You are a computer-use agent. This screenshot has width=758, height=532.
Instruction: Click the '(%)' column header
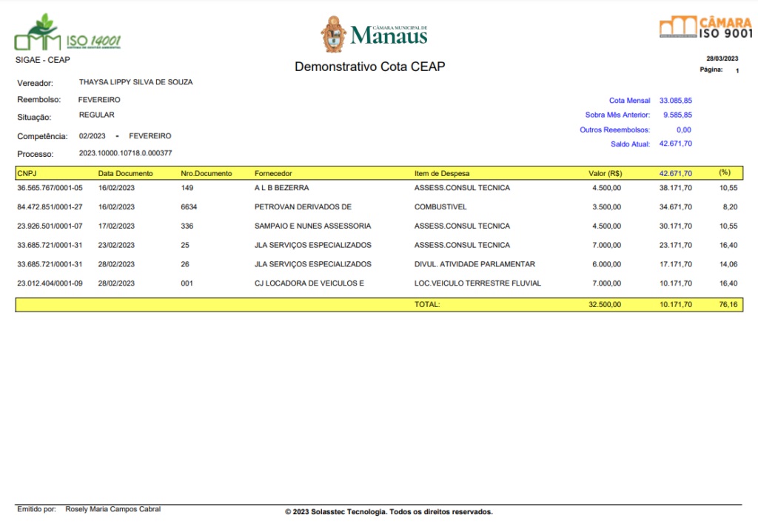tap(725, 172)
